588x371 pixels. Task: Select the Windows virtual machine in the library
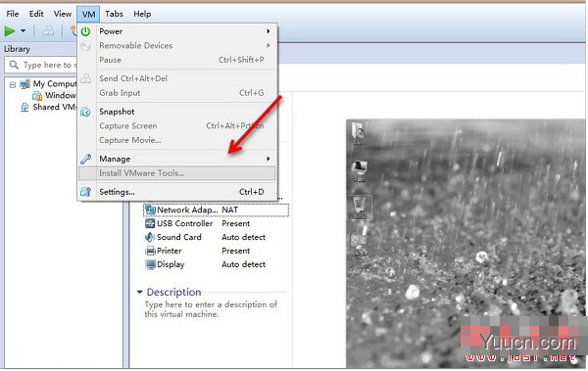point(60,96)
